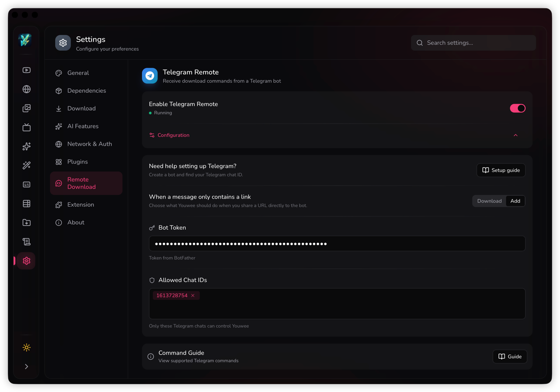The image size is (560, 392).
Task: Click the Configuration label
Action: click(173, 135)
